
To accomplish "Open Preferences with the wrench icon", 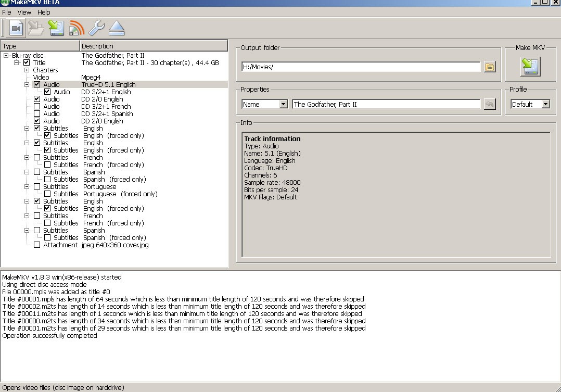I will coord(96,28).
